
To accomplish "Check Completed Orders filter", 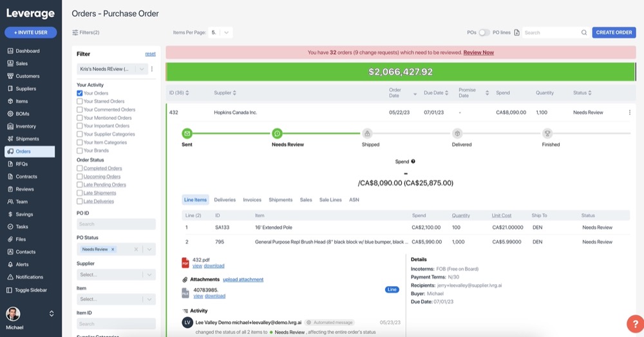I will point(80,168).
